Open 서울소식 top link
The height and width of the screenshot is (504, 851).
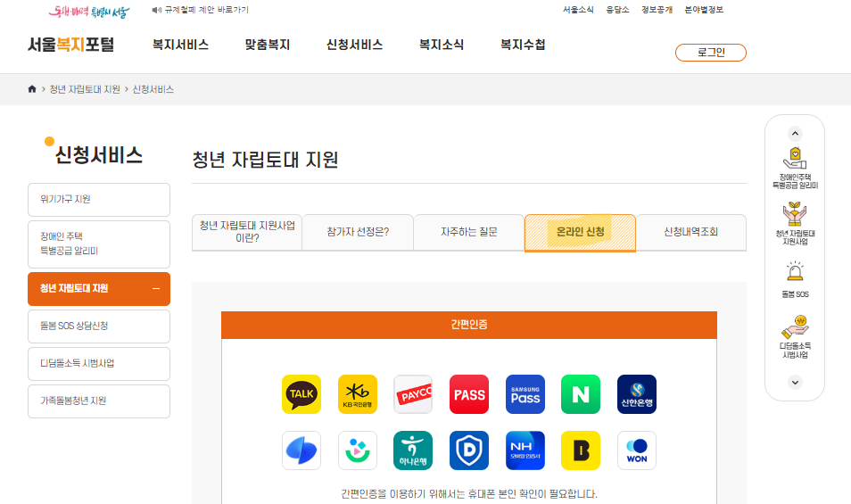[x=578, y=10]
